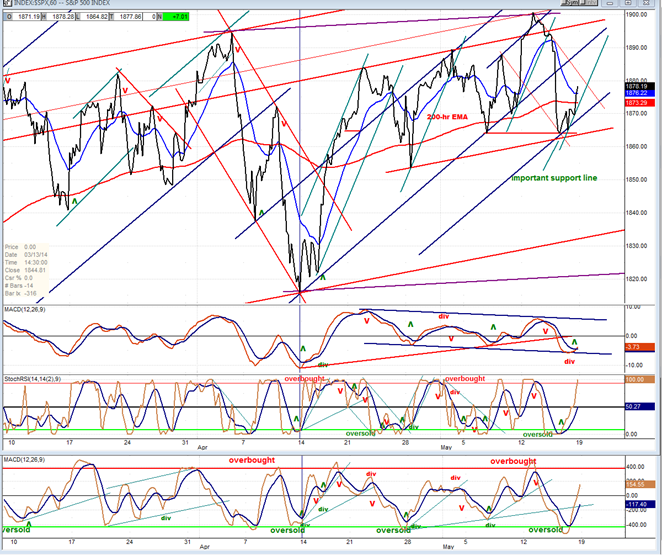Click the -117.40 lower MACD value tag
Viewport: 662px width, 555px height.
click(x=639, y=504)
